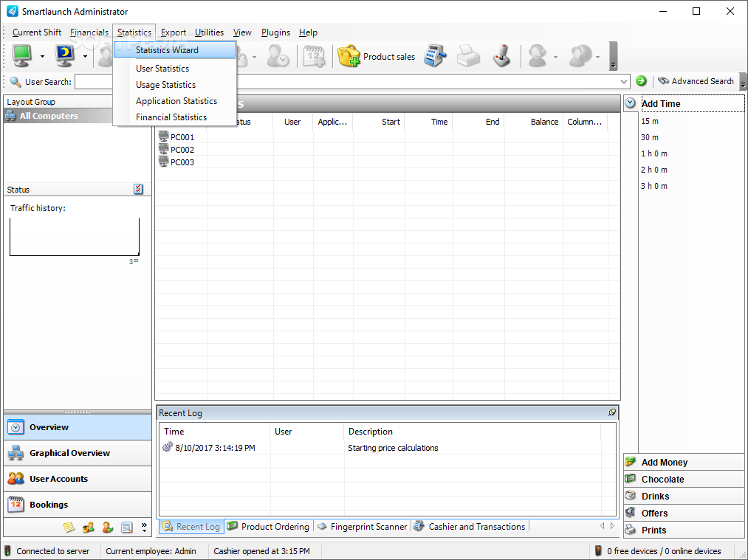The image size is (748, 560).
Task: Click the traffic light icon near Connected to server
Action: (7, 551)
